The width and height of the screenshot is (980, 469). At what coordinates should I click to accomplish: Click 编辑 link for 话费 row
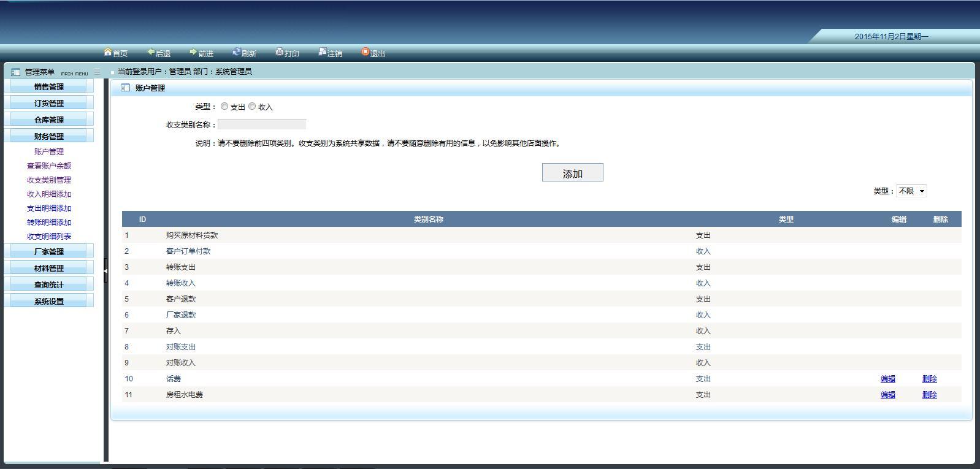(x=887, y=379)
